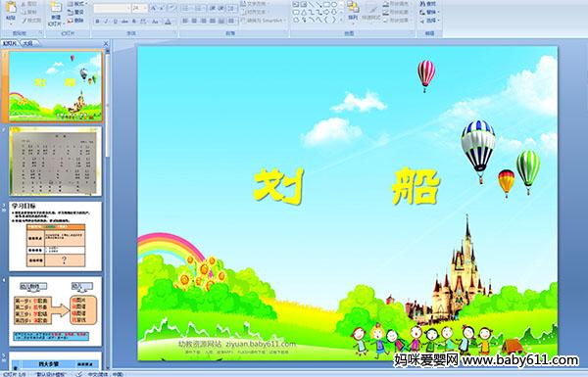Click the Arrange objects icon
The width and height of the screenshot is (588, 377).
353,11
